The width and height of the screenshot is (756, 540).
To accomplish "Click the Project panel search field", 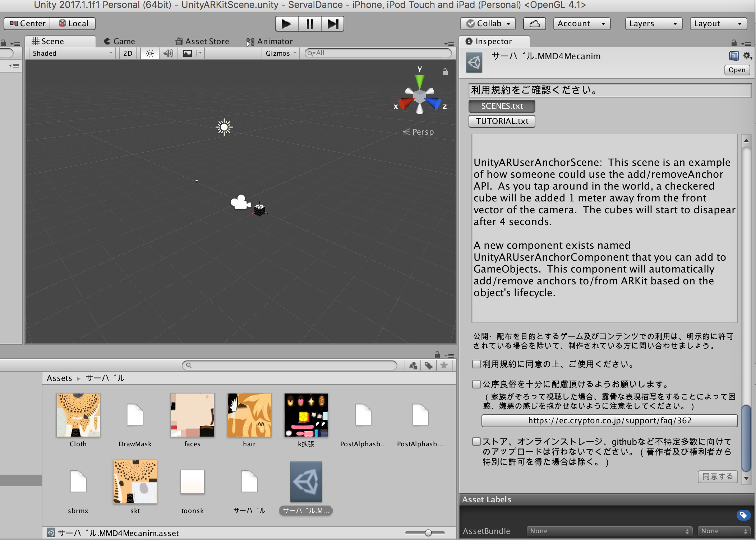I will pyautogui.click(x=290, y=366).
